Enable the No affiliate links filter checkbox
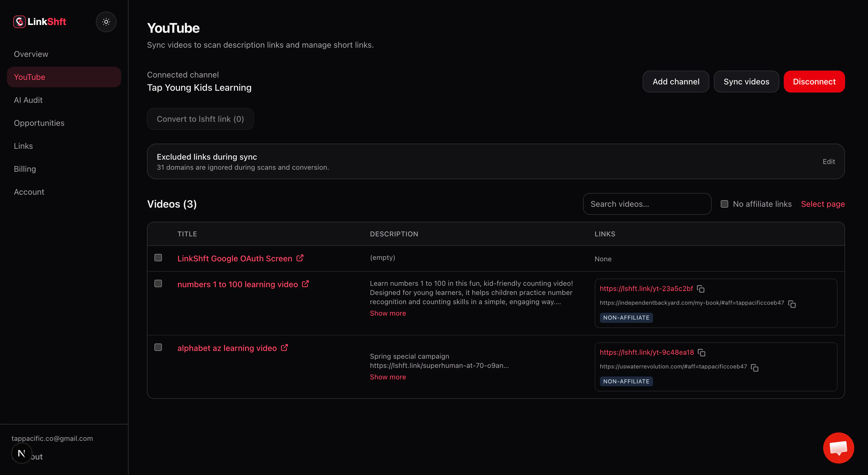 724,204
